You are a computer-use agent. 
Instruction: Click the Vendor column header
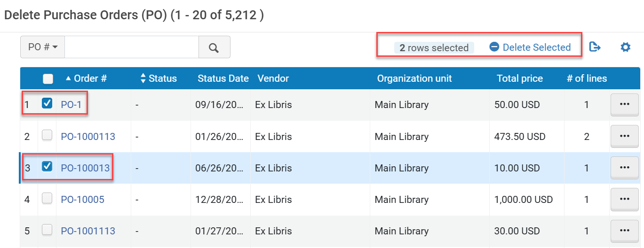point(273,78)
